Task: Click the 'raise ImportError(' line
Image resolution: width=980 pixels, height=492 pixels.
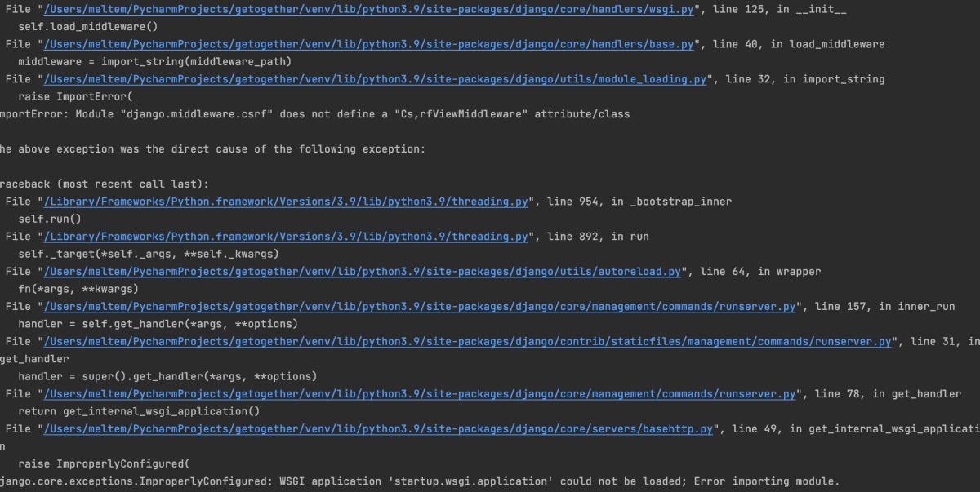Action: click(75, 97)
